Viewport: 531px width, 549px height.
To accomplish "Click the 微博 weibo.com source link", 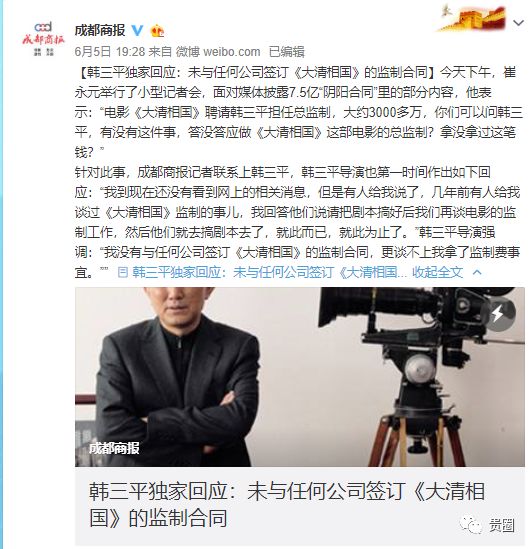I will point(218,52).
